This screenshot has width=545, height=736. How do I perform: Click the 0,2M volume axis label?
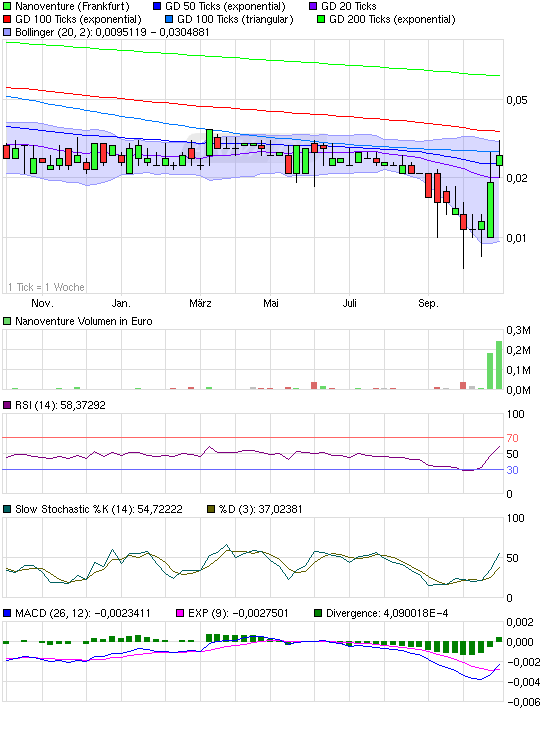click(x=518, y=350)
